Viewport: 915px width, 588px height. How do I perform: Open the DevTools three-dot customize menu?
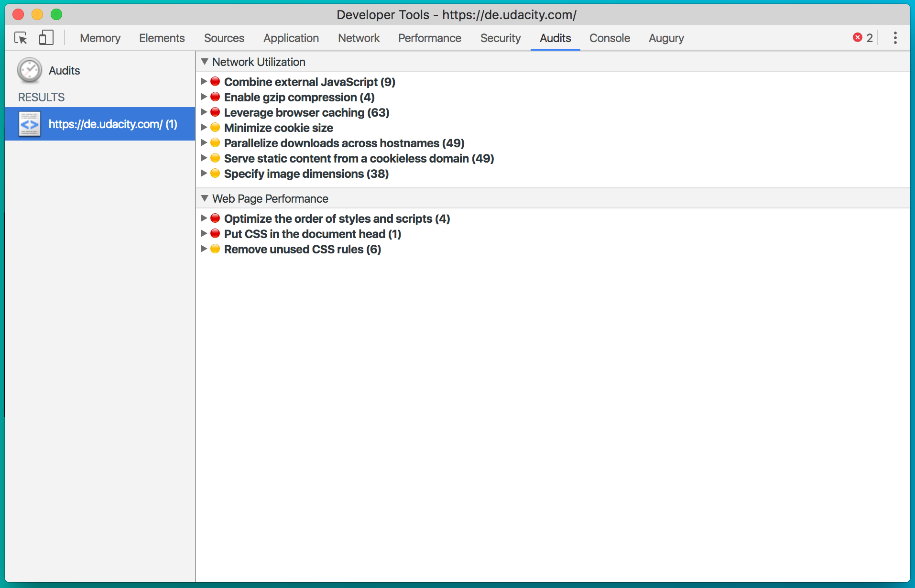[x=895, y=38]
